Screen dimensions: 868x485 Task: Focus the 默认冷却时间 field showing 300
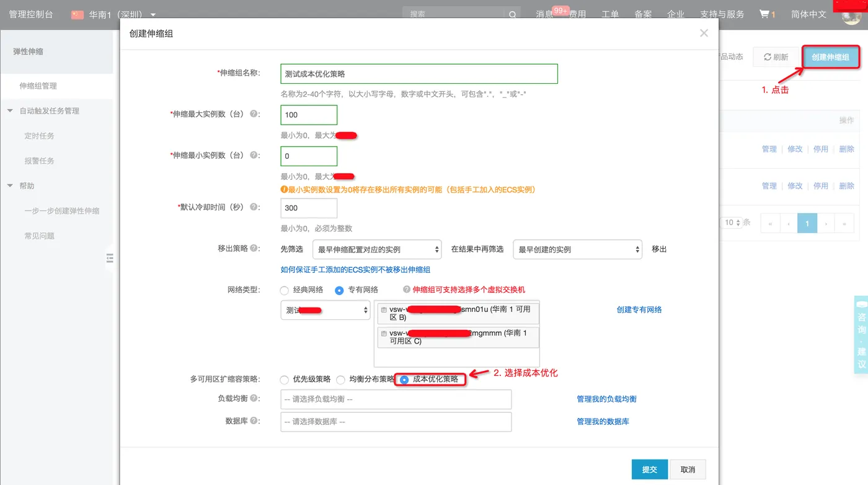click(309, 208)
